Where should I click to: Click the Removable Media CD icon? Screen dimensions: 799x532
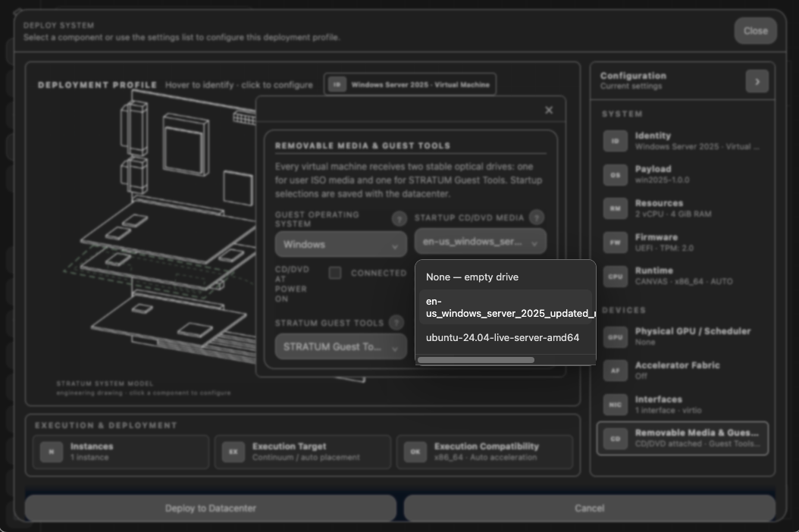tap(615, 438)
